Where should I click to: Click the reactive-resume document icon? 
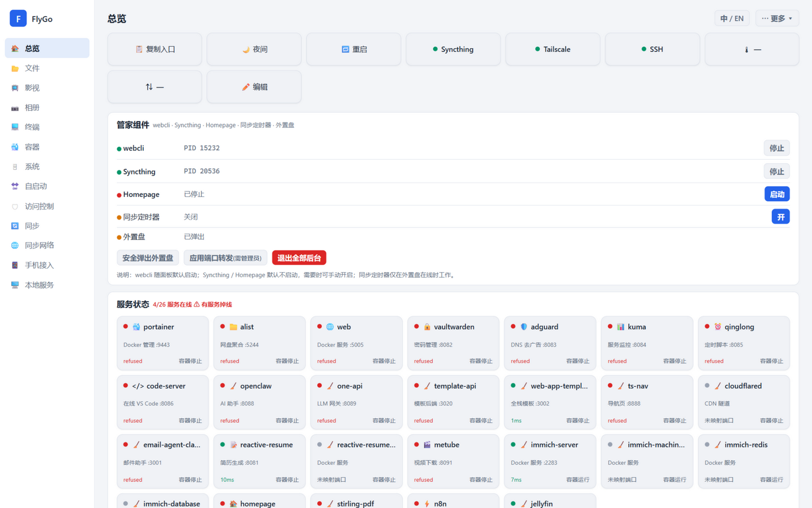[x=233, y=445]
